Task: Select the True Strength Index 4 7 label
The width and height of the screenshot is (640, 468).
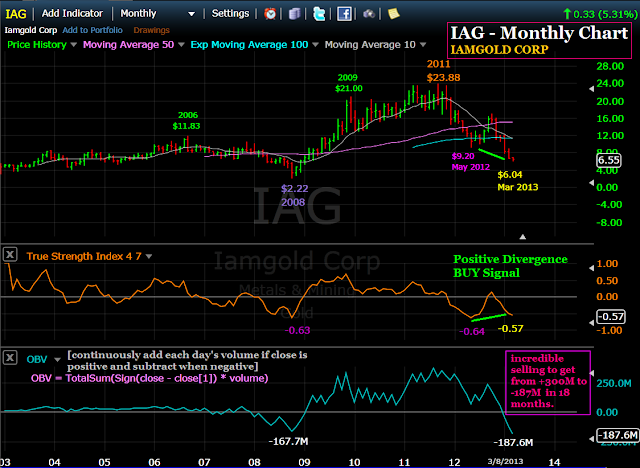Action: pyautogui.click(x=84, y=256)
